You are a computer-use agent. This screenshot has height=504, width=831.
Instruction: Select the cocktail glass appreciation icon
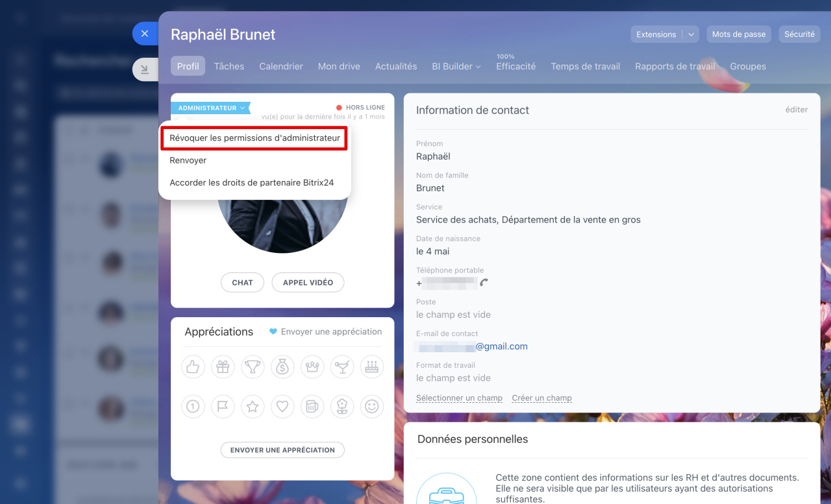click(x=342, y=367)
